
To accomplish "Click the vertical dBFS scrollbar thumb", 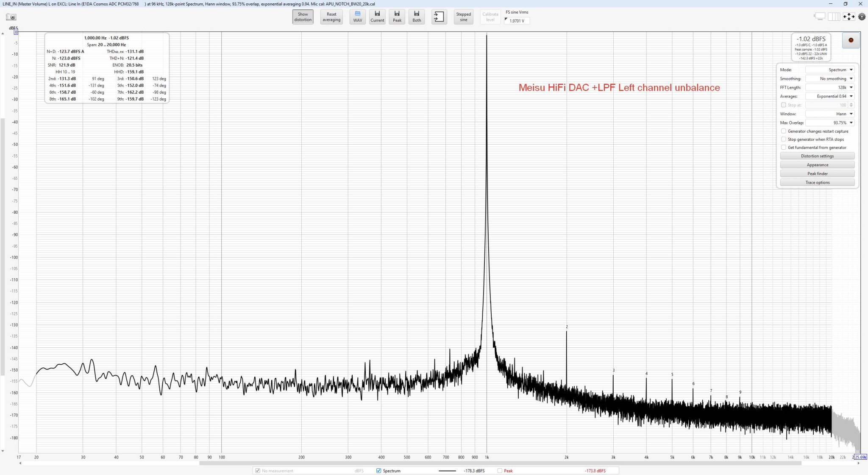I will (x=3, y=247).
